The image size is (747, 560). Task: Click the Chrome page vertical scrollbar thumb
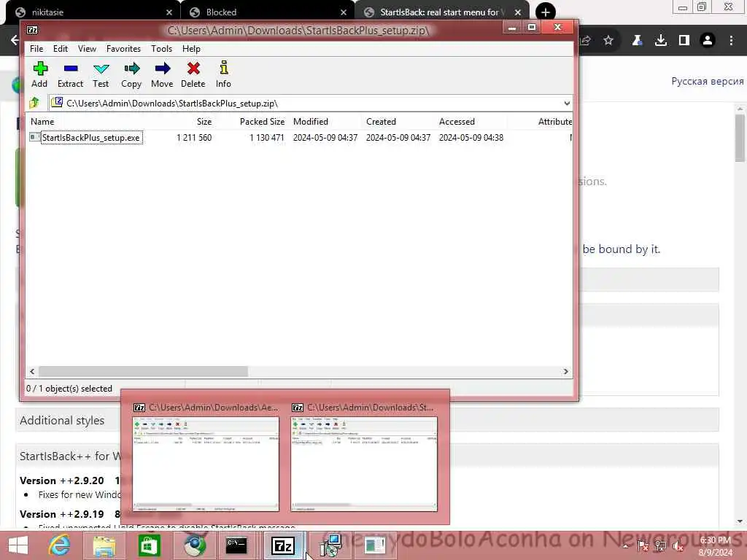tap(740, 138)
